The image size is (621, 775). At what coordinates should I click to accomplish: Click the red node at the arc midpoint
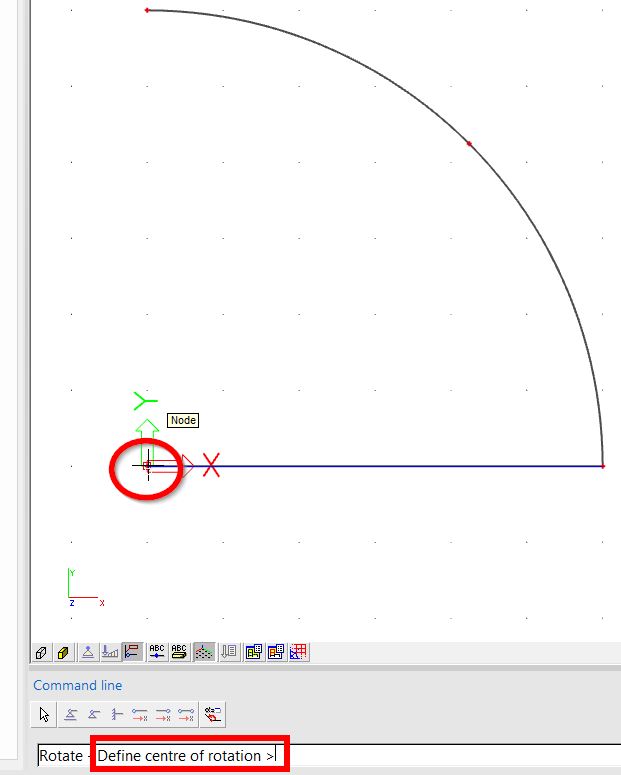coord(469,144)
